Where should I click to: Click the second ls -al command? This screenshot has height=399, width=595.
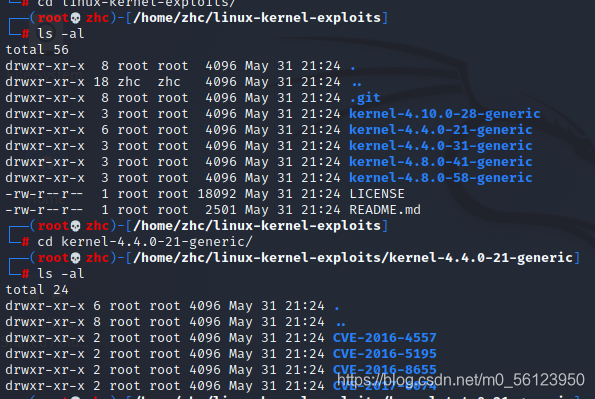click(60, 273)
